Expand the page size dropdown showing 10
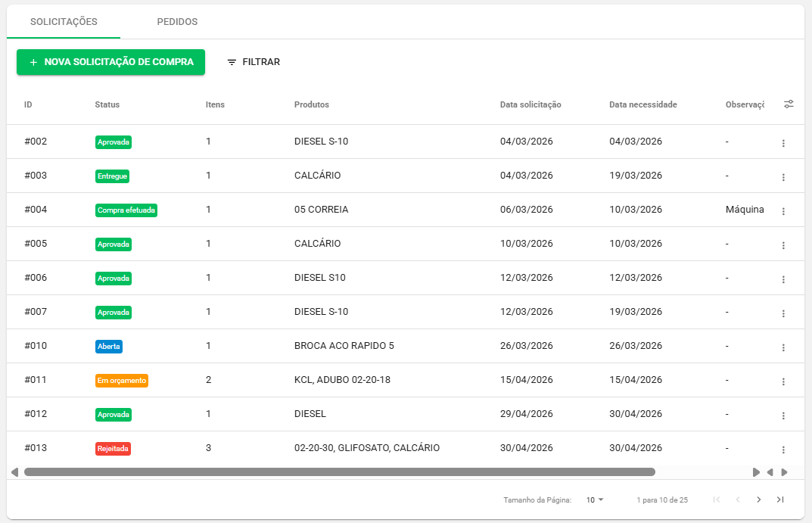 (x=595, y=500)
